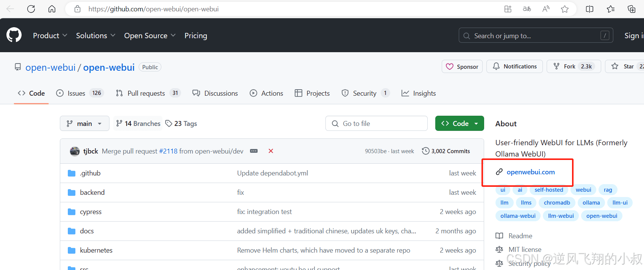Click the browser address bar URL
The image size is (644, 270).
tap(153, 9)
